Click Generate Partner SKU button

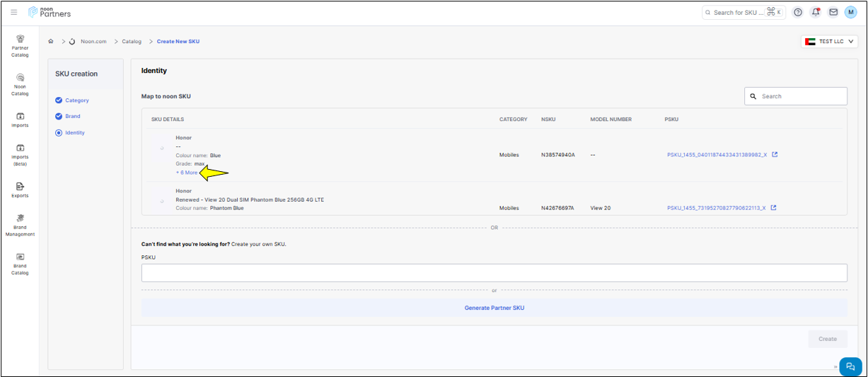tap(494, 308)
